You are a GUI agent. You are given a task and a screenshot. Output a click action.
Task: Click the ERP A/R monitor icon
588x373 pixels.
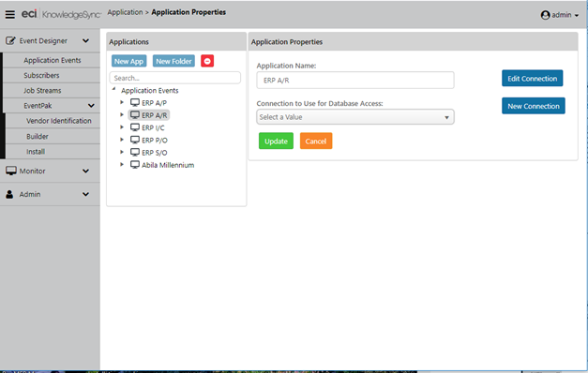(135, 114)
